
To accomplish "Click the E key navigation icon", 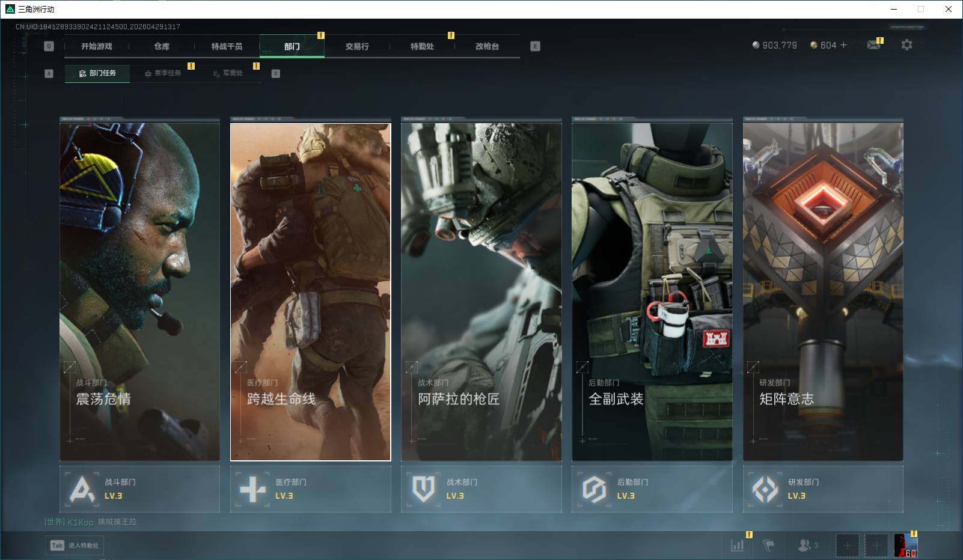I will tap(535, 46).
